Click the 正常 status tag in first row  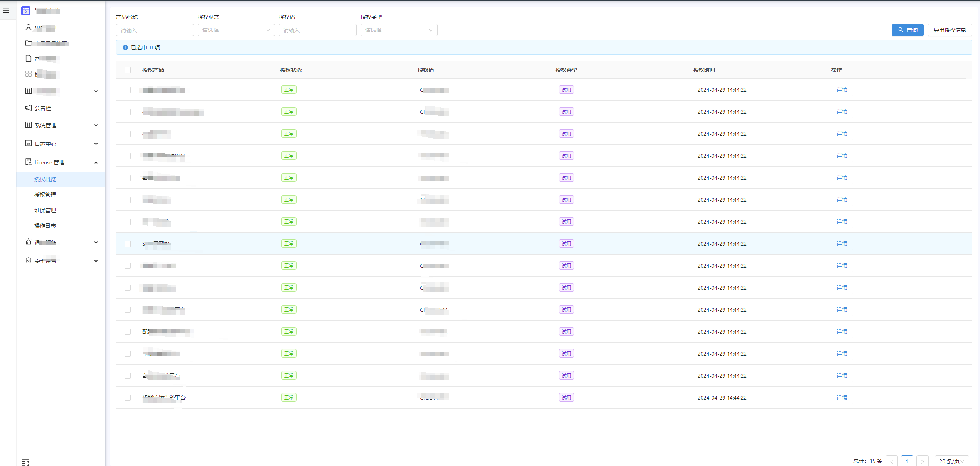point(288,89)
